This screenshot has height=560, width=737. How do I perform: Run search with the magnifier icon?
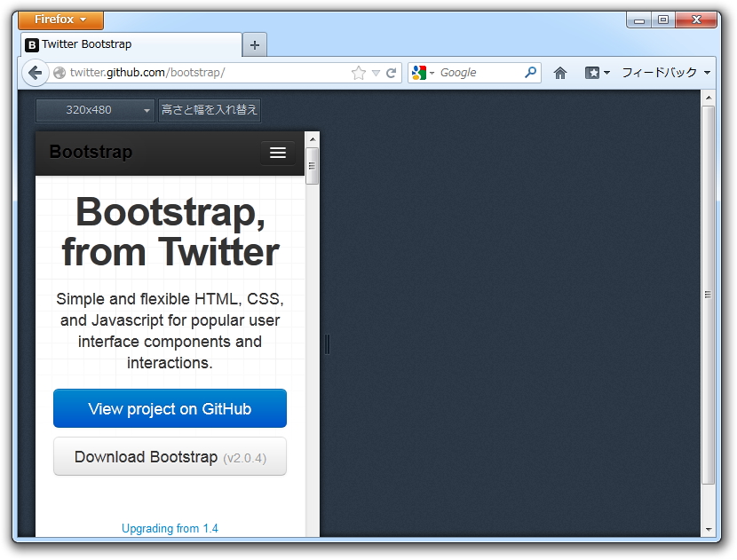[x=530, y=73]
